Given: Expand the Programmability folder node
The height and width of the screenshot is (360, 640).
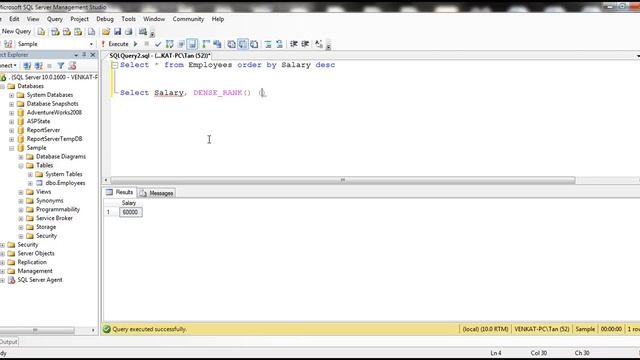Looking at the screenshot, I should coord(21,210).
